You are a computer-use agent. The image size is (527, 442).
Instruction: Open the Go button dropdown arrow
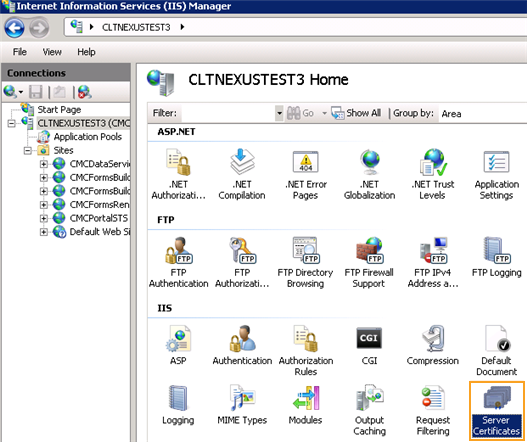point(324,113)
